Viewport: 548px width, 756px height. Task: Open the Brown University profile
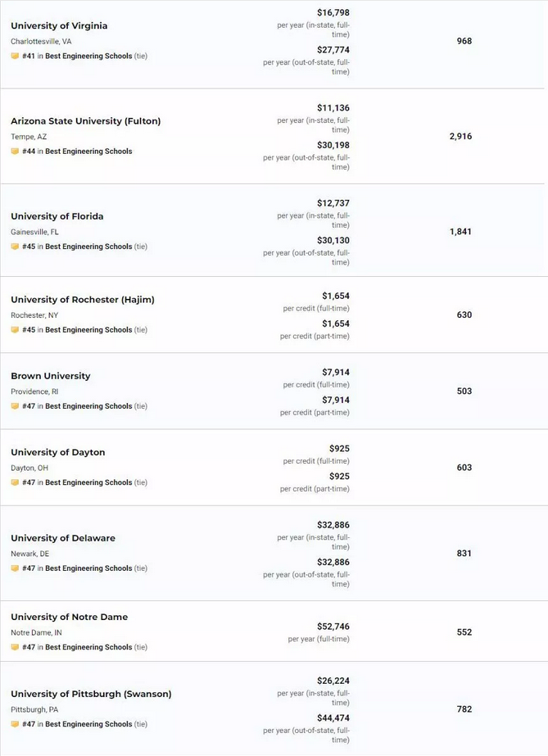[51, 376]
